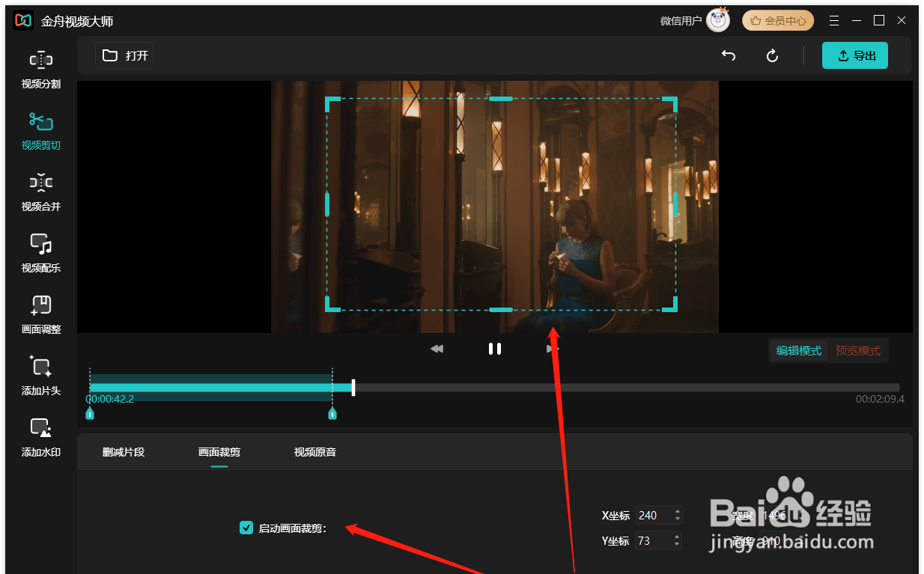Click the panda user avatar

point(718,20)
